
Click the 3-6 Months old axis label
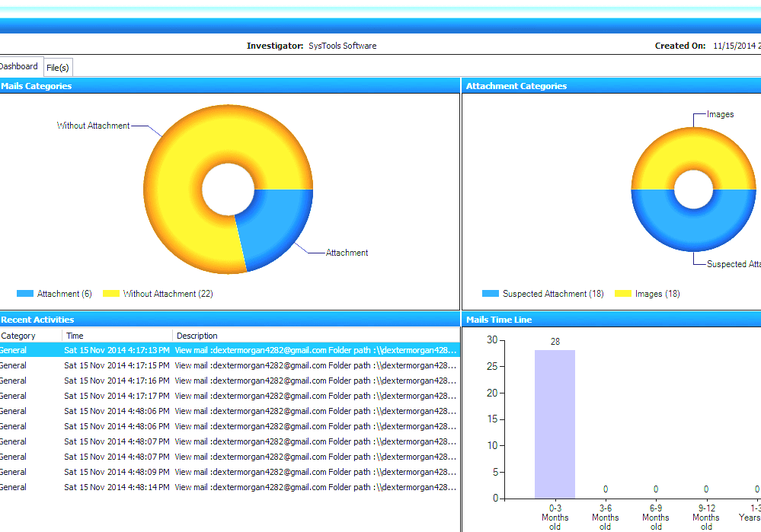605,514
